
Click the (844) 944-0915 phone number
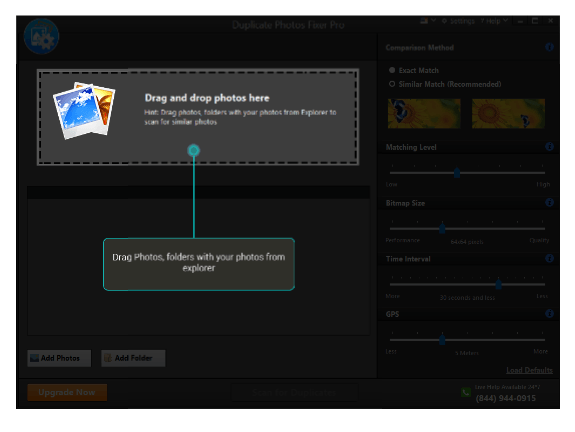505,398
